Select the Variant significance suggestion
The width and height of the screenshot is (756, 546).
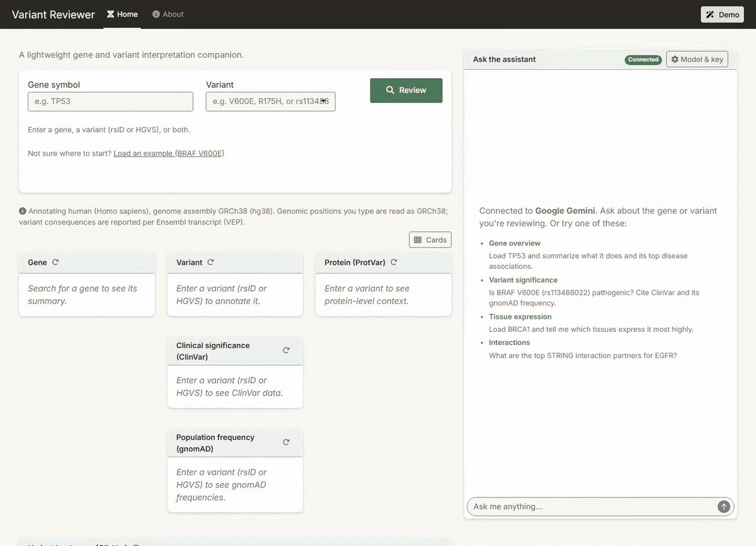(x=523, y=280)
